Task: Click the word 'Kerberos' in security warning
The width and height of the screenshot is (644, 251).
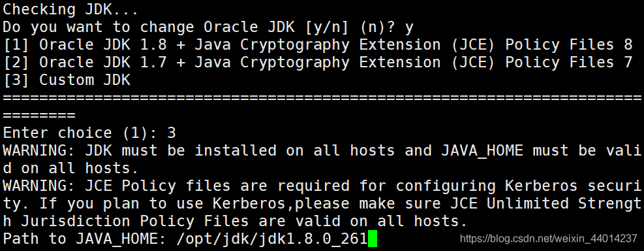Action: (x=541, y=186)
